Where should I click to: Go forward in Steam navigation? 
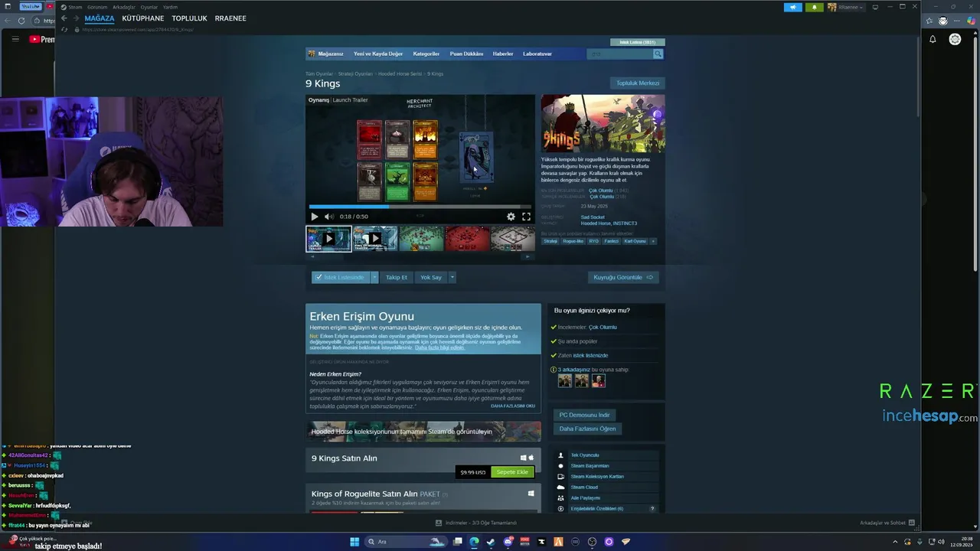point(75,18)
